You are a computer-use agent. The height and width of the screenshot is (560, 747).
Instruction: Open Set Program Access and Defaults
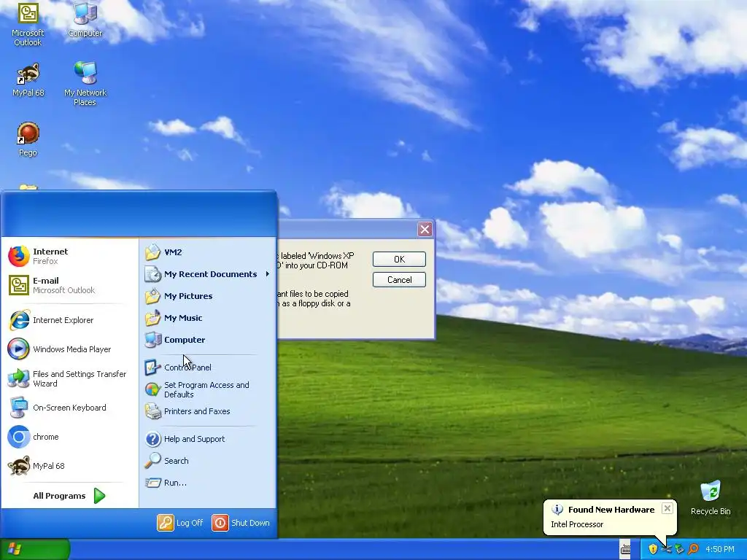pos(207,389)
